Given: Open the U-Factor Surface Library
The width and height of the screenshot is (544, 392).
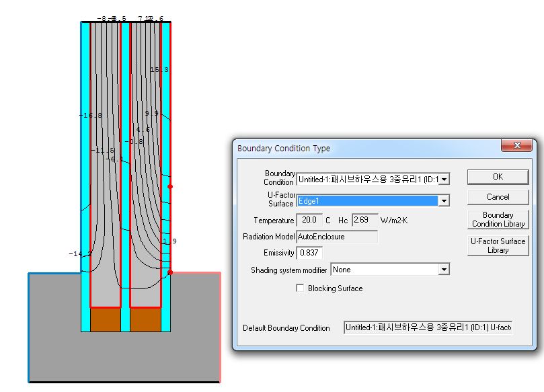Looking at the screenshot, I should pos(498,245).
